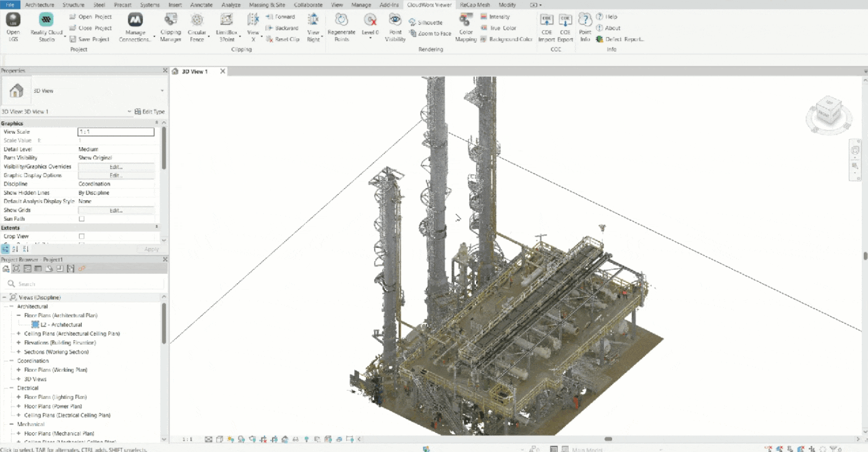868x452 pixels.
Task: Open the Color Mapping tool
Action: point(466,20)
